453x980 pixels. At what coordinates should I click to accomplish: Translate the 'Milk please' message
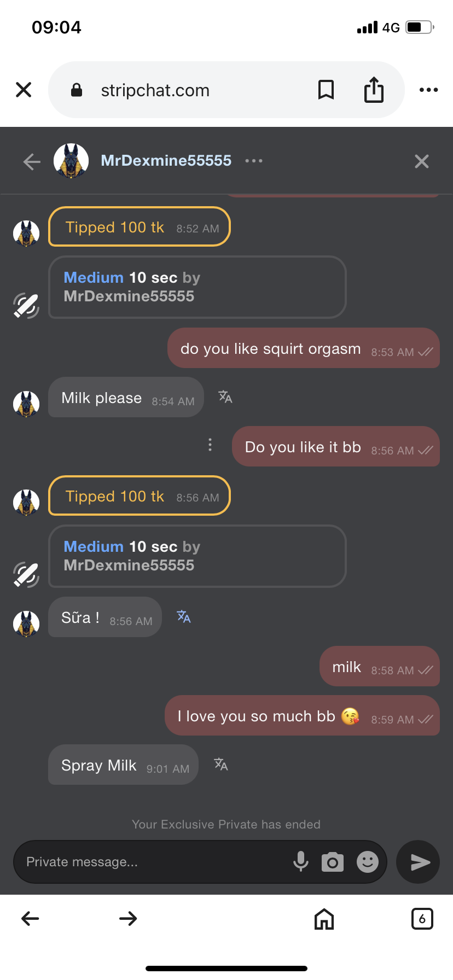(225, 397)
